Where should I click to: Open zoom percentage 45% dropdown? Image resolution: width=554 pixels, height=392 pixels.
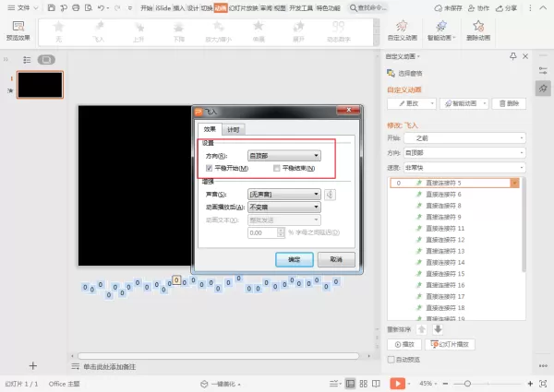coord(428,384)
